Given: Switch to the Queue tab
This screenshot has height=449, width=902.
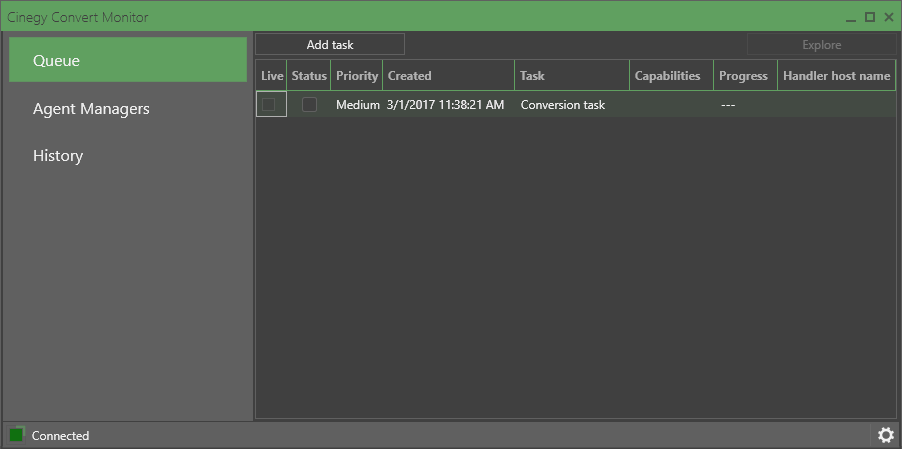Looking at the screenshot, I should pos(128,60).
